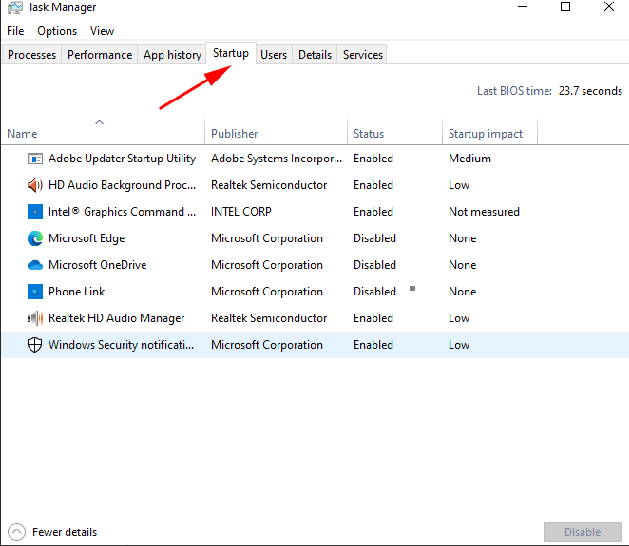
Task: Click Disabled status of Microsoft Edge
Action: click(x=374, y=238)
